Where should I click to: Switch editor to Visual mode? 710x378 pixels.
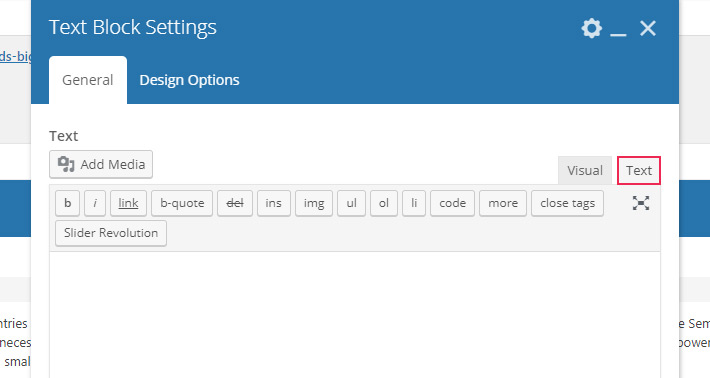tap(585, 171)
